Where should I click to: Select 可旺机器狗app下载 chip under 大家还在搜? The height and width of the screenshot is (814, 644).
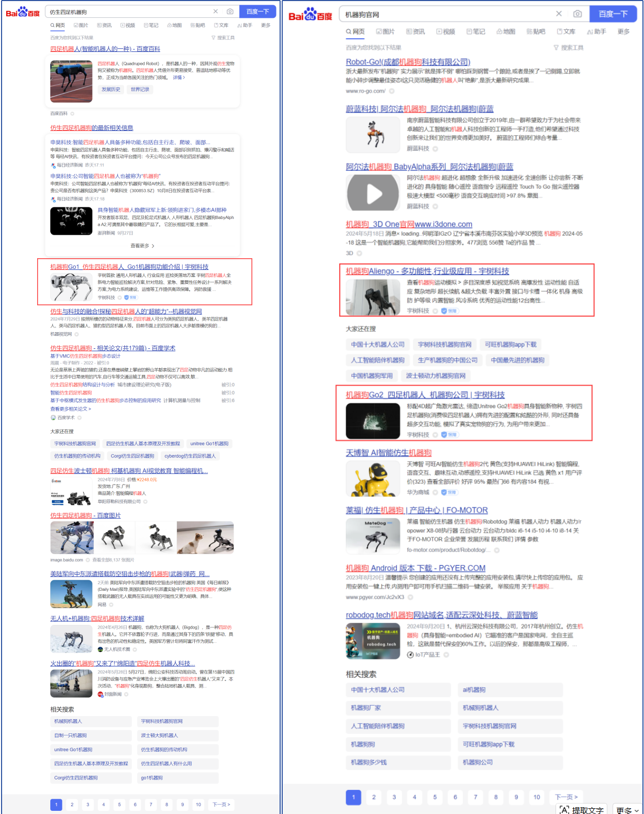[510, 345]
